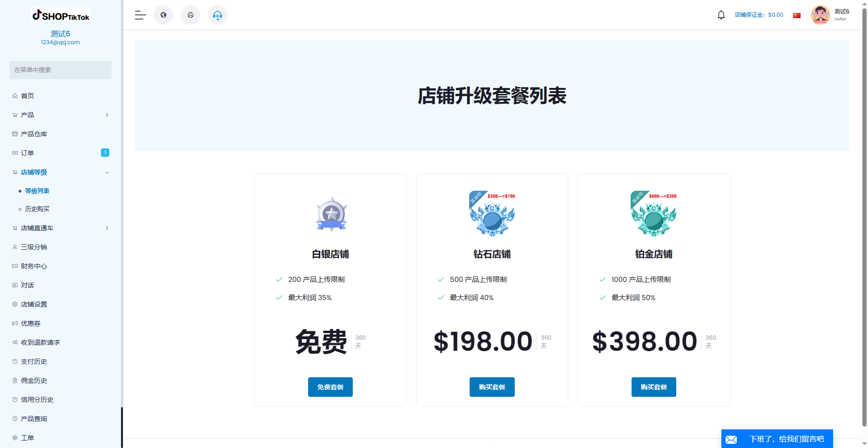Click the 收到退款请求 refund icon
The width and height of the screenshot is (868, 448).
[x=15, y=342]
